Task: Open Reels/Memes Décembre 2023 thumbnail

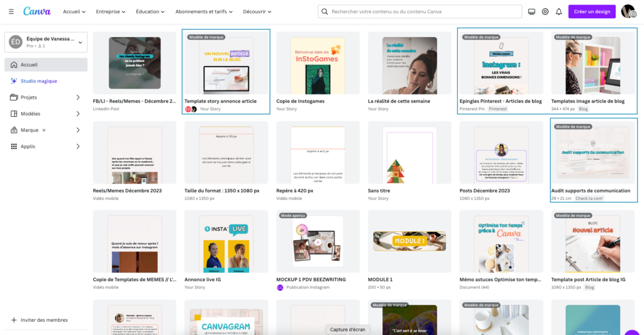Action: pyautogui.click(x=135, y=153)
